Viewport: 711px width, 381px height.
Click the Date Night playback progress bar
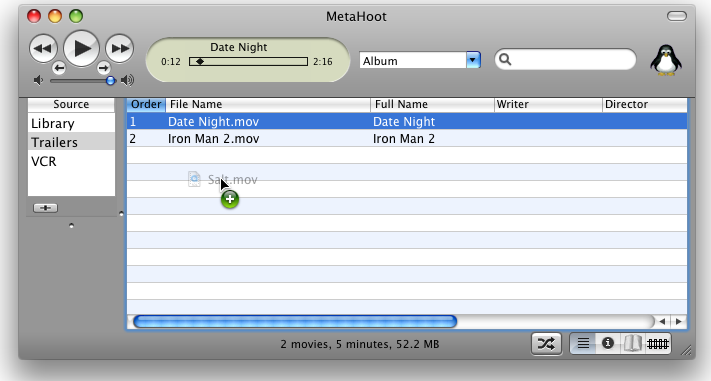[x=248, y=61]
